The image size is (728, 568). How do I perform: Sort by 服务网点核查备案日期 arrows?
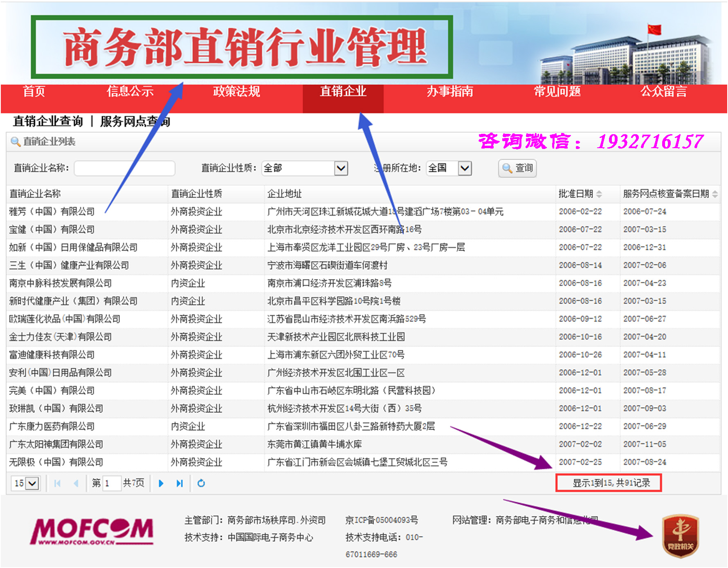pos(715,194)
